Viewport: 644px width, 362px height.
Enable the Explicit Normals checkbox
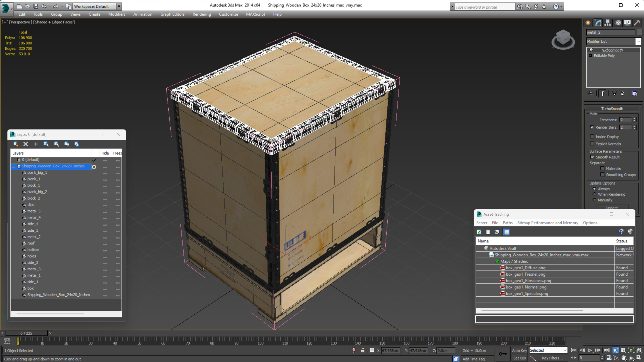(x=592, y=144)
